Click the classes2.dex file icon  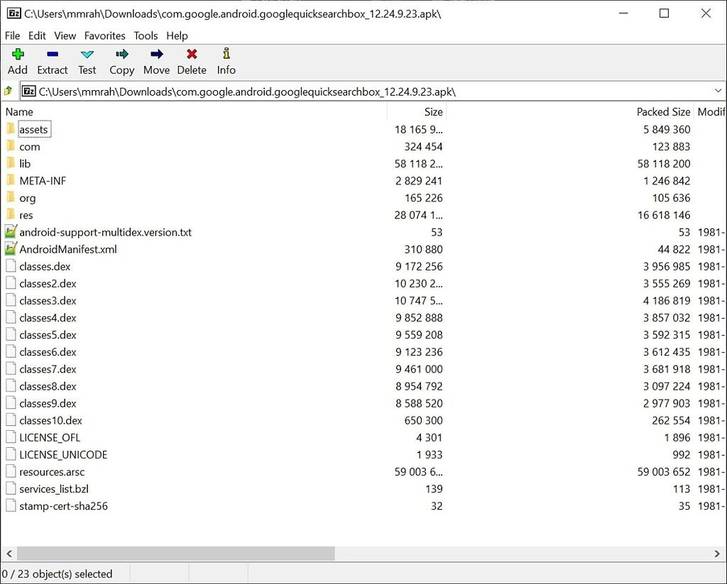pos(11,283)
